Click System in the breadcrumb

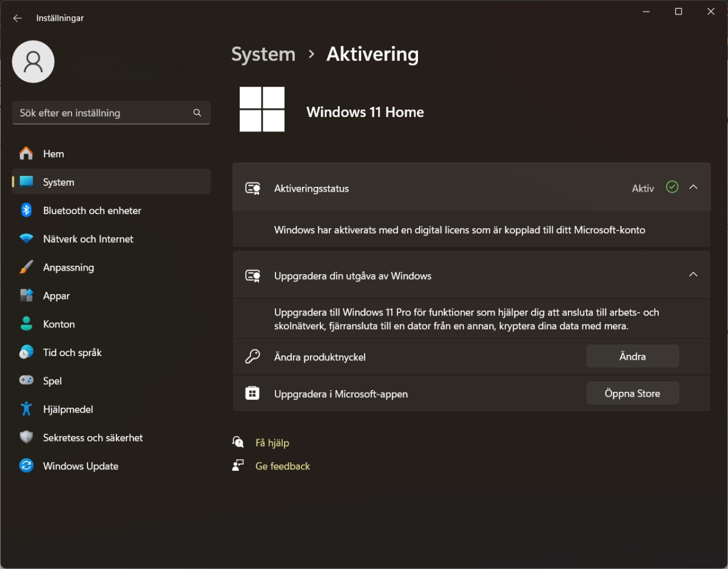point(263,54)
